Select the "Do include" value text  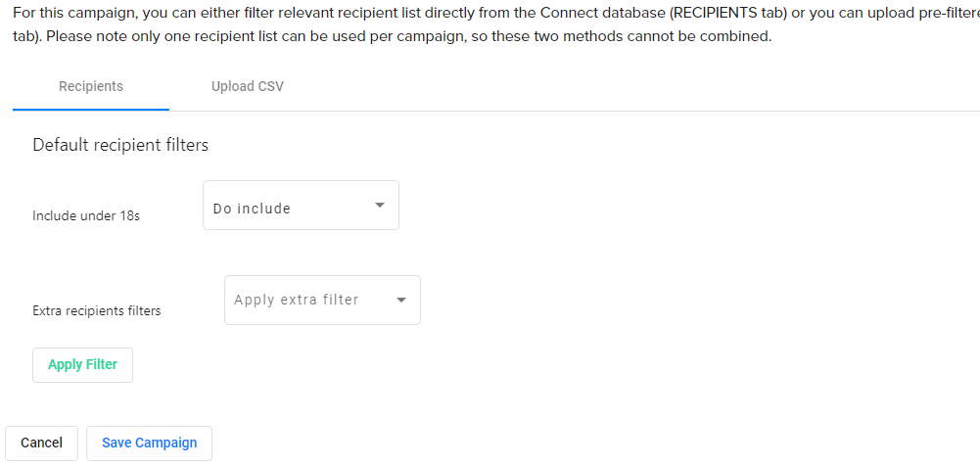tap(252, 209)
